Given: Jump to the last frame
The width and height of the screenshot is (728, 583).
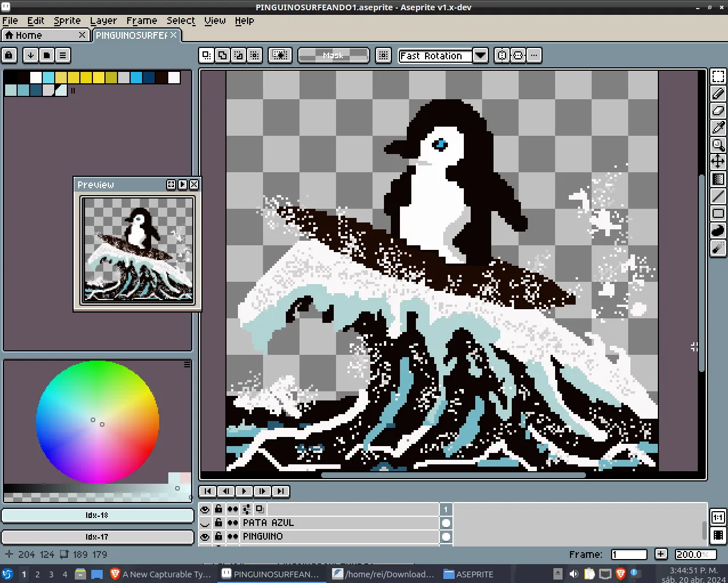Looking at the screenshot, I should click(x=281, y=491).
